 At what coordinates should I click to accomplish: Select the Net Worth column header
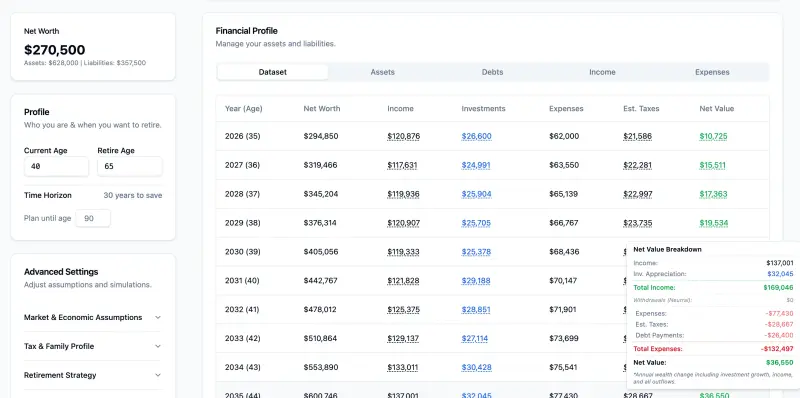pos(321,108)
